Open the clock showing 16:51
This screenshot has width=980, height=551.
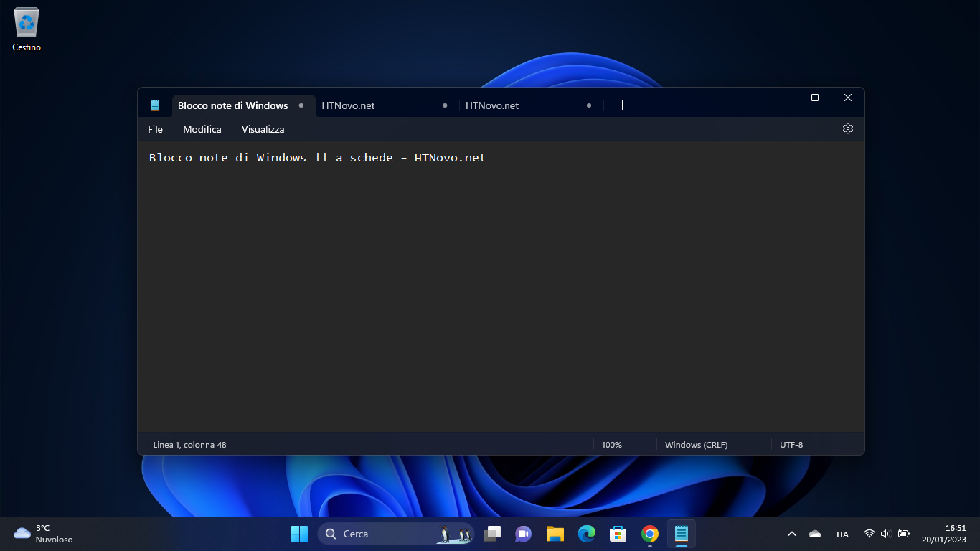[944, 534]
